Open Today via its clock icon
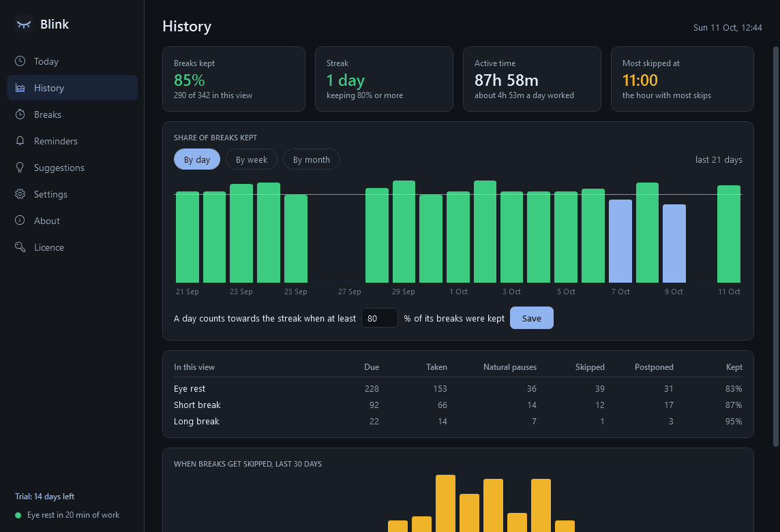 [20, 61]
